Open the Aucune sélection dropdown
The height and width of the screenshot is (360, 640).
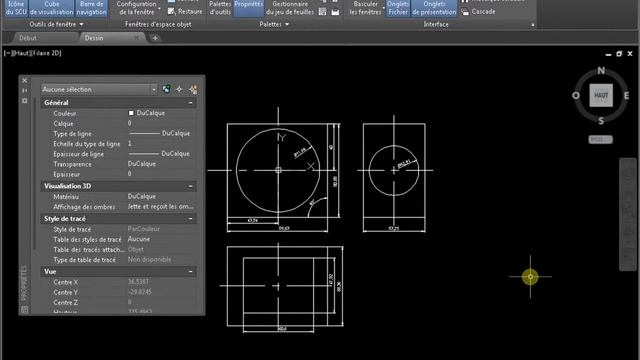click(x=153, y=89)
